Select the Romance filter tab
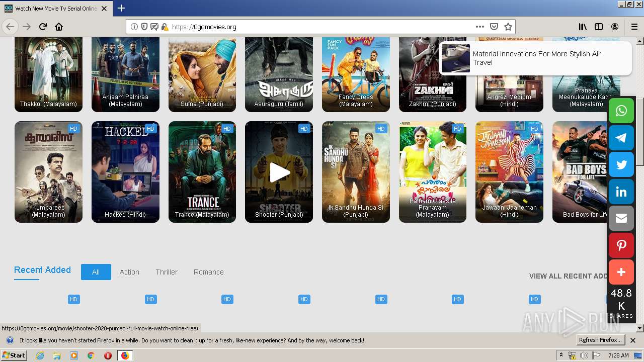 [x=208, y=272]
